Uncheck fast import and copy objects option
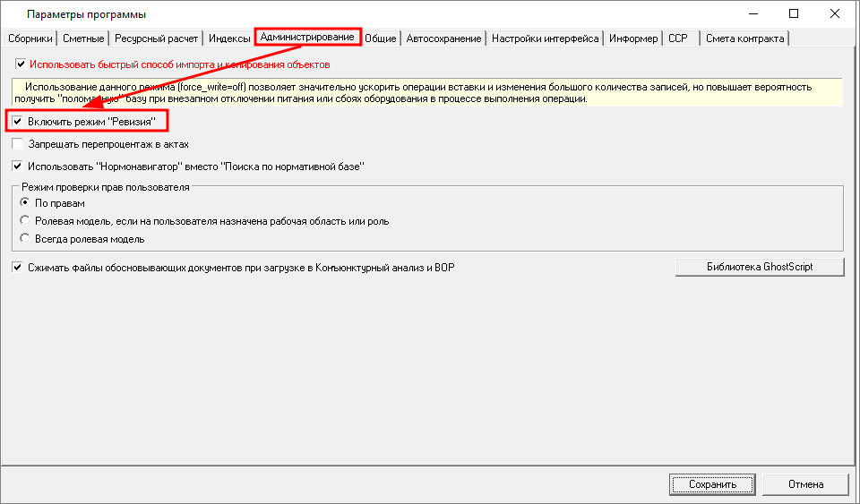The height and width of the screenshot is (504, 860). 21,64
